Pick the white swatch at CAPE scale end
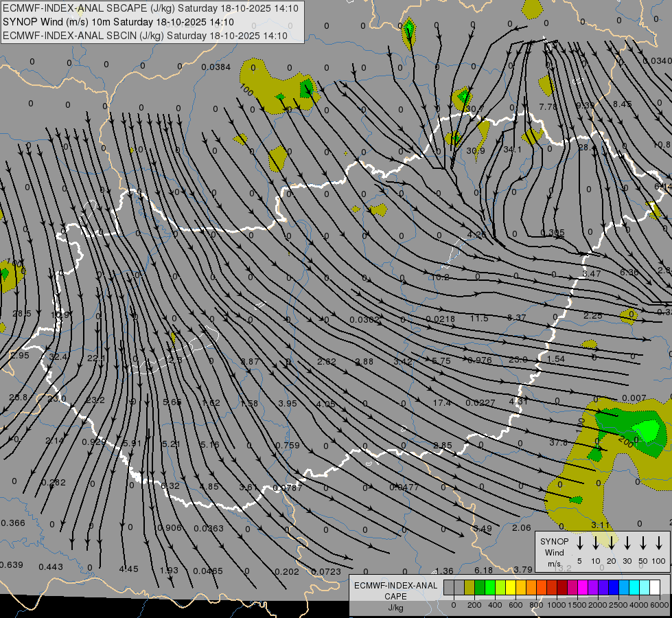 [655, 587]
